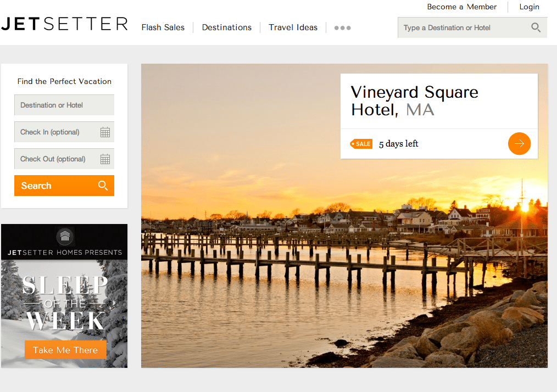Click the Jetsetter logo
Viewport: 557px width, 392px height.
pos(64,24)
